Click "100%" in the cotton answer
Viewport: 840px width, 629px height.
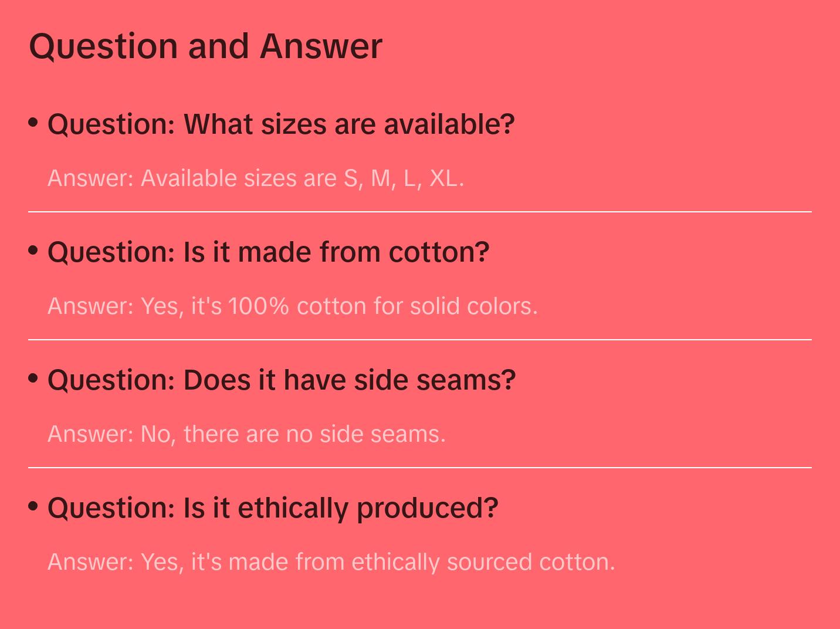click(258, 306)
